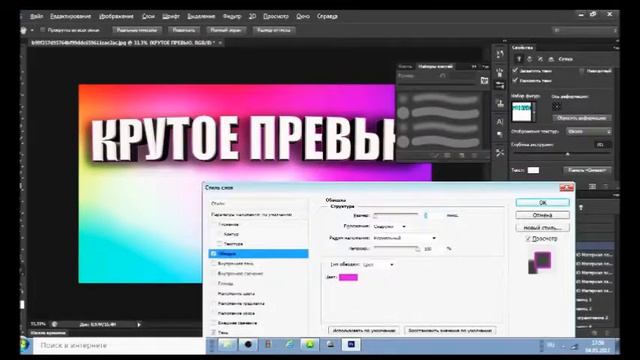Open the Paragraph panel icon in the dock
This screenshot has height=360, width=640.
pos(500,134)
